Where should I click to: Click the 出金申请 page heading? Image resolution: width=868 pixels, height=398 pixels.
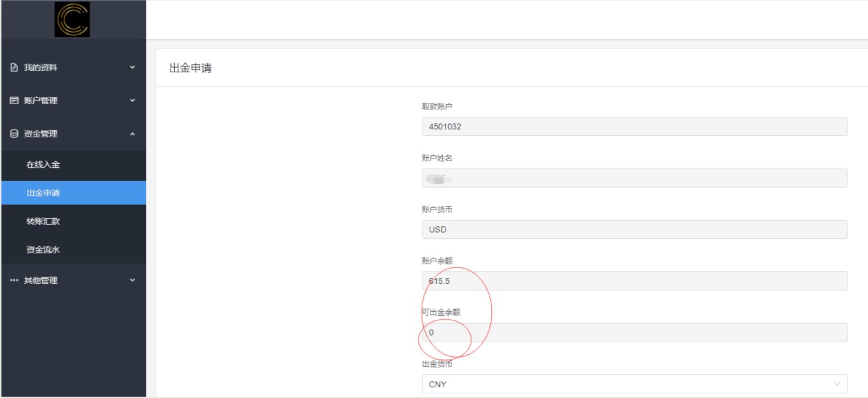point(191,68)
